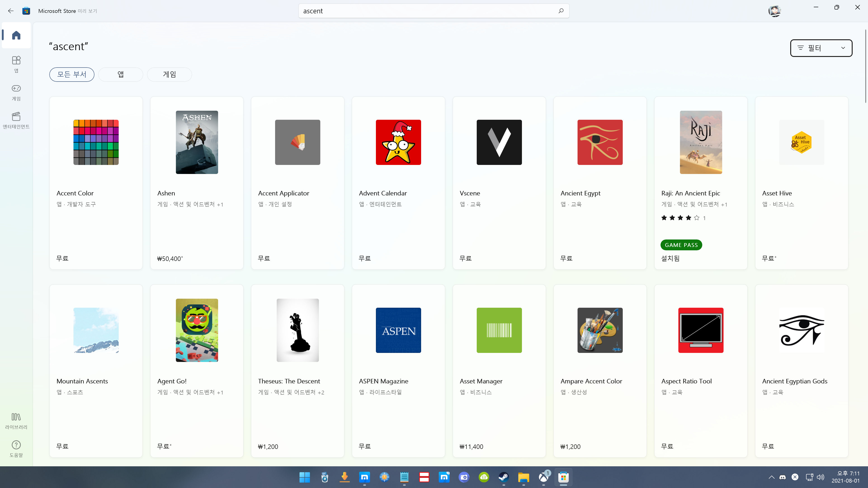868x488 pixels.
Task: Go to the Home sidebar icon
Action: 16,35
